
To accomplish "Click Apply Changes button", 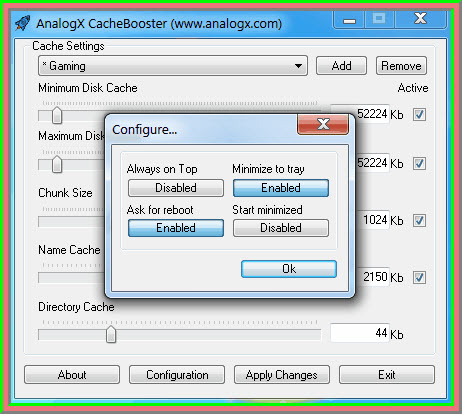I will click(282, 375).
